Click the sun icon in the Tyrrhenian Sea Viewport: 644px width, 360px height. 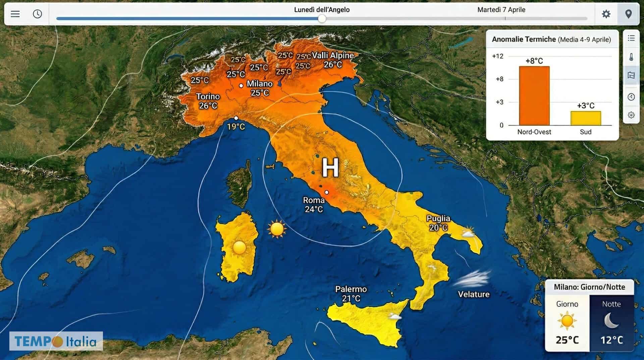pyautogui.click(x=277, y=229)
